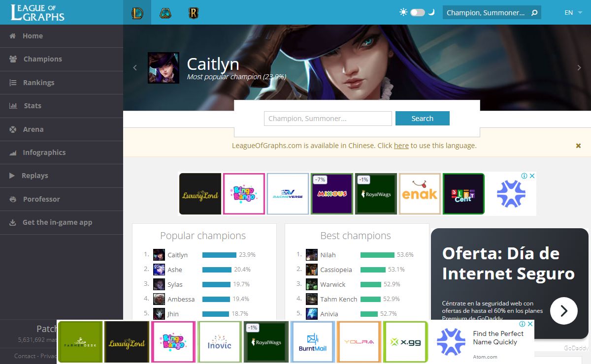Open Anivia in Best champions

point(329,314)
